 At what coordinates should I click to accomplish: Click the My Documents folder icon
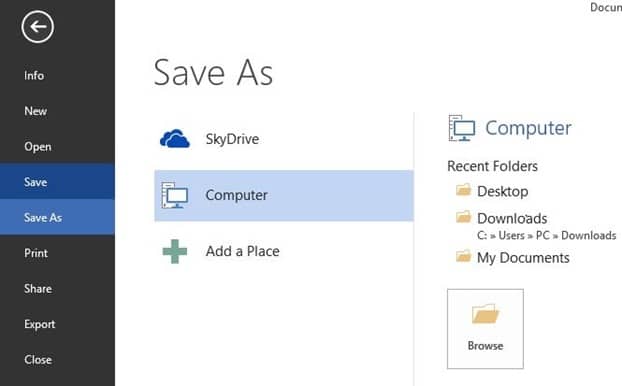point(463,256)
